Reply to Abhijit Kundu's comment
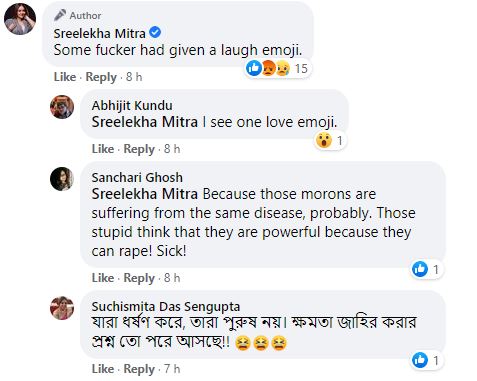Screen dimensions: 477x381 [x=139, y=149]
